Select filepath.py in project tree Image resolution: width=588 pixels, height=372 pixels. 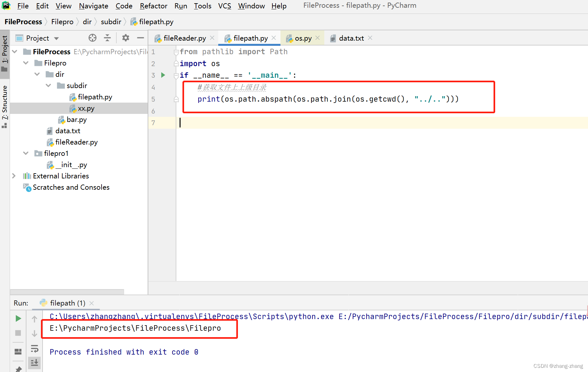tap(95, 97)
